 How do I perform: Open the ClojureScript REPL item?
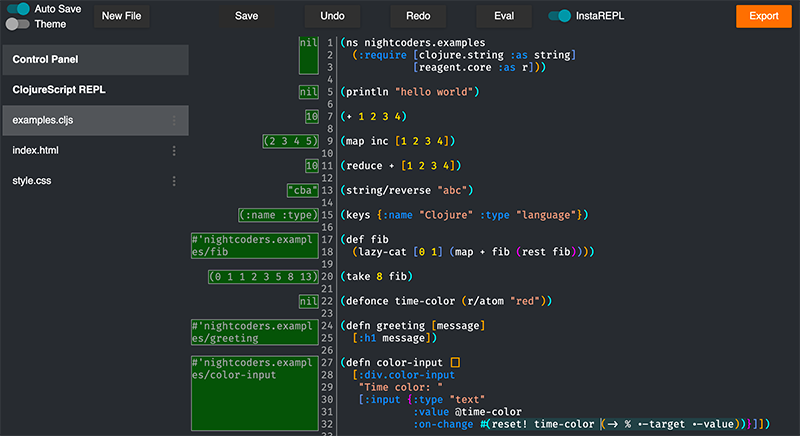click(x=95, y=90)
